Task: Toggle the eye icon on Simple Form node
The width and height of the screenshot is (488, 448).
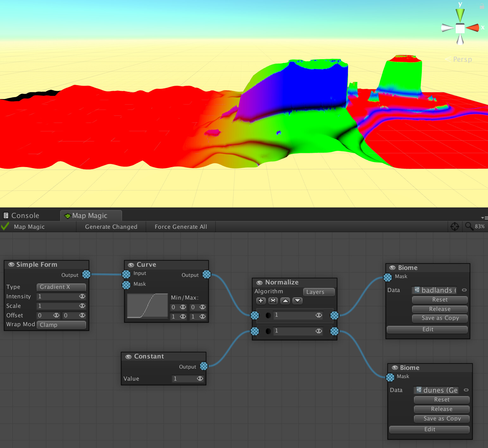Action: click(11, 264)
